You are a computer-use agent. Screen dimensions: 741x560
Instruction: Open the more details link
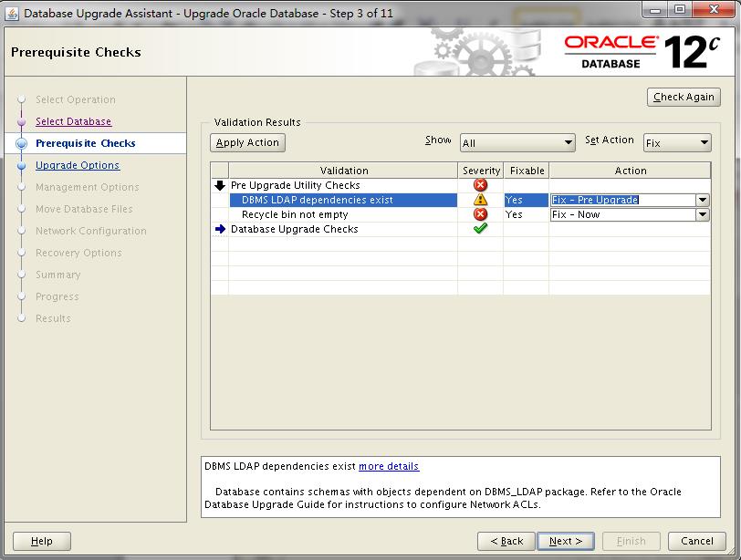click(x=389, y=466)
